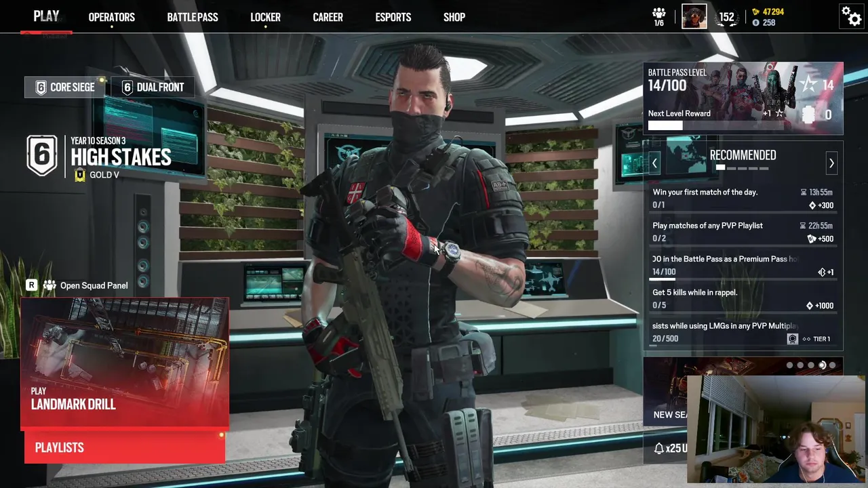Open the Playlists button

click(x=125, y=447)
